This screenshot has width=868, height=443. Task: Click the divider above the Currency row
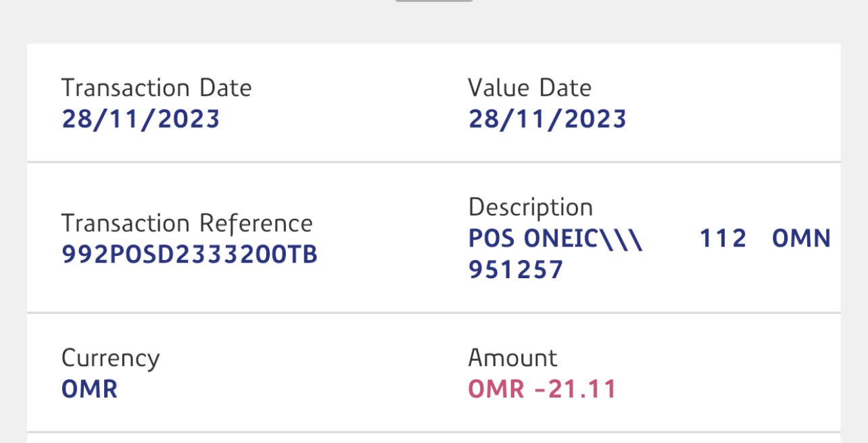[x=433, y=313]
